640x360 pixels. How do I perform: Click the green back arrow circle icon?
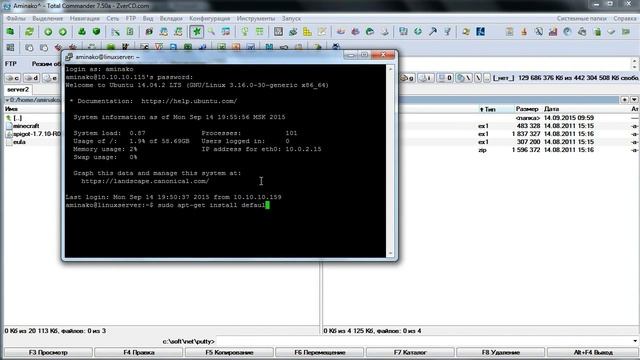coord(48,32)
